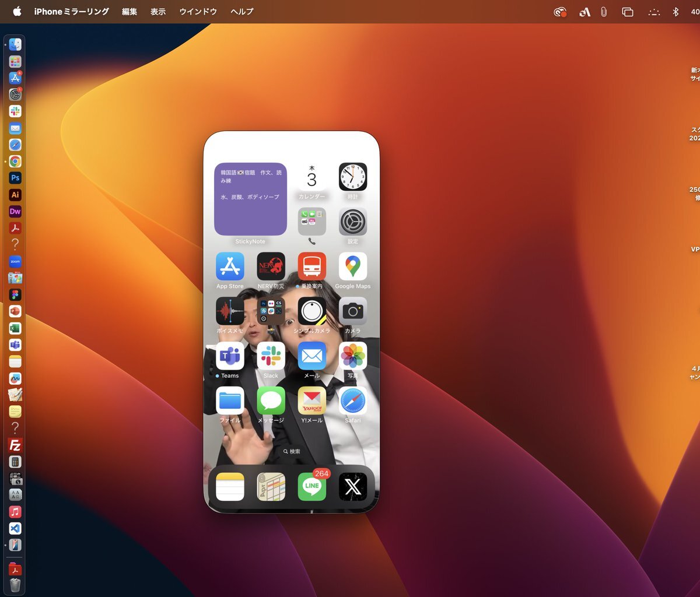Click the font sync menu bar icon
The width and height of the screenshot is (700, 597).
click(x=584, y=12)
